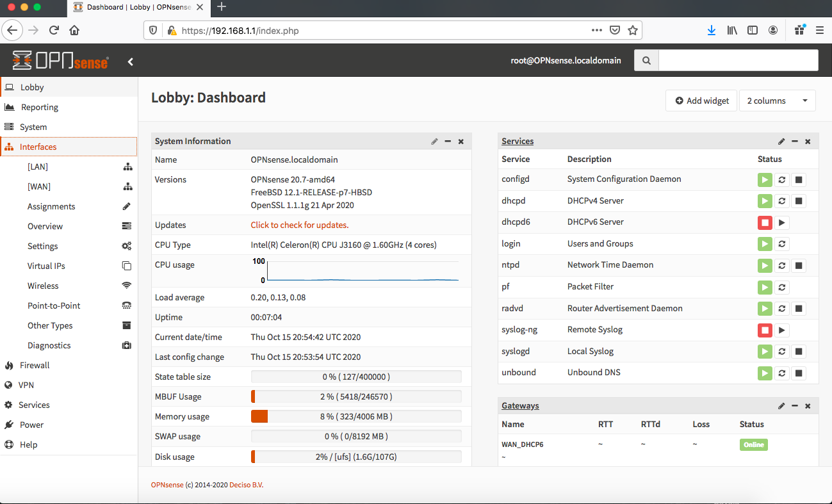Click the OPNsense logo
The image size is (832, 504).
60,60
